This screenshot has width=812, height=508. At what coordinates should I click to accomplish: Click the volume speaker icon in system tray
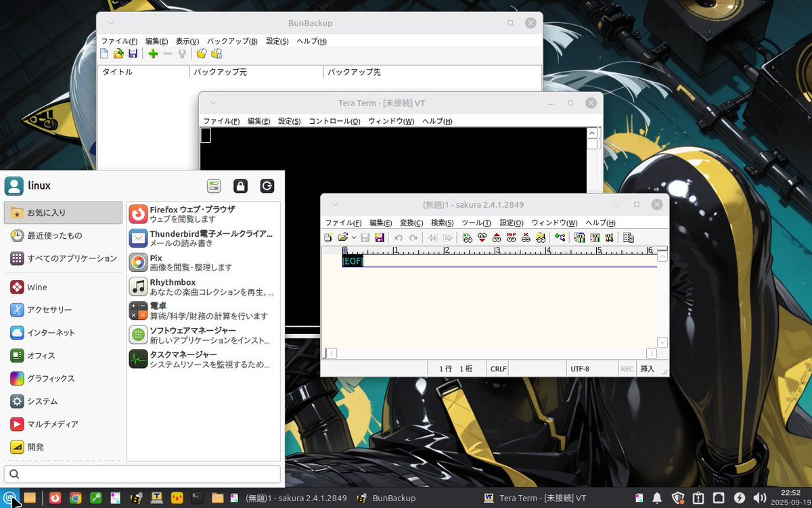tap(759, 498)
